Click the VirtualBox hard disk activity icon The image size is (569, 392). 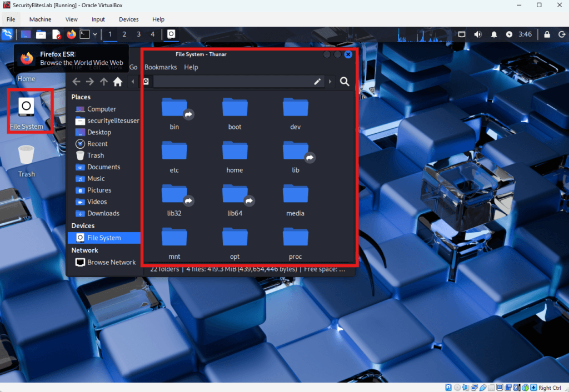click(448, 387)
